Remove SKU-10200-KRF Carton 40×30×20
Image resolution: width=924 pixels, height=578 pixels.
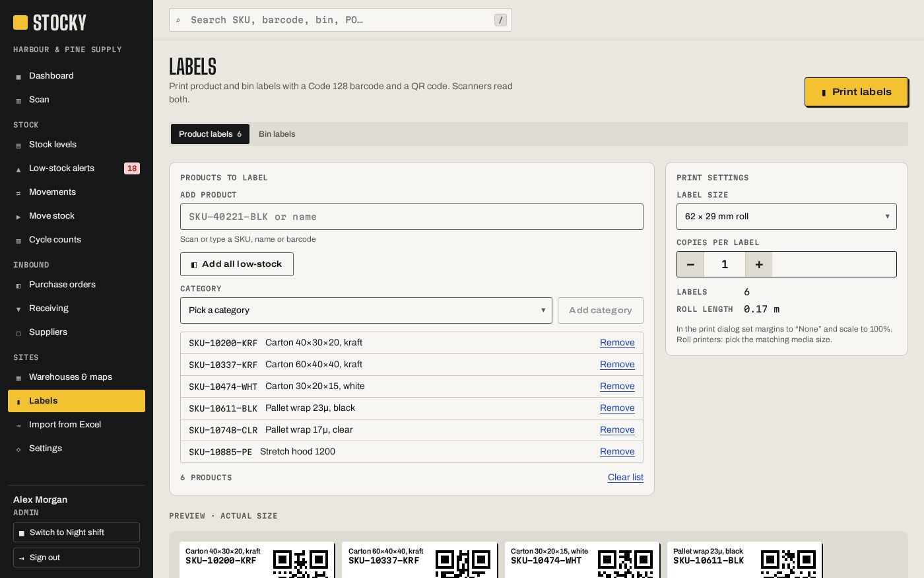coord(617,343)
